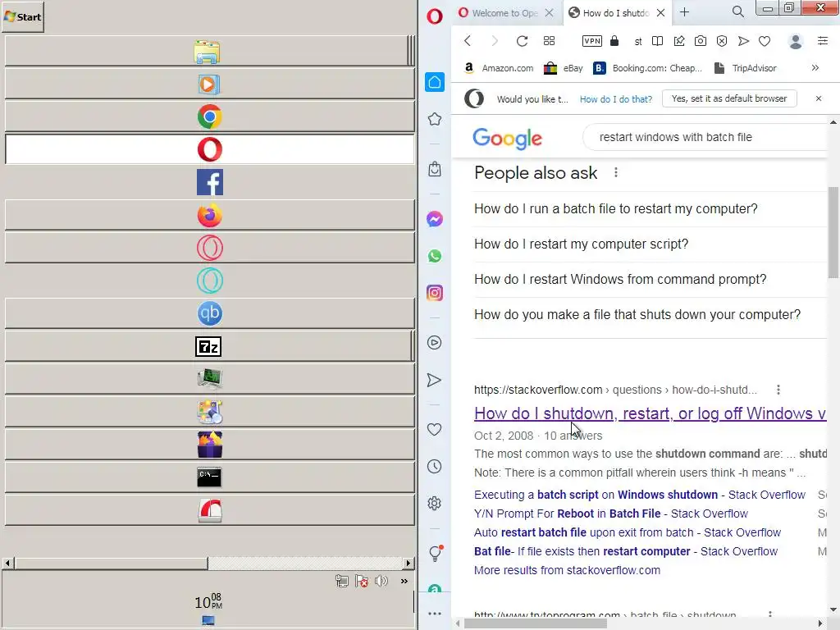The height and width of the screenshot is (630, 840).
Task: Go back in Opera browser
Action: 468,41
